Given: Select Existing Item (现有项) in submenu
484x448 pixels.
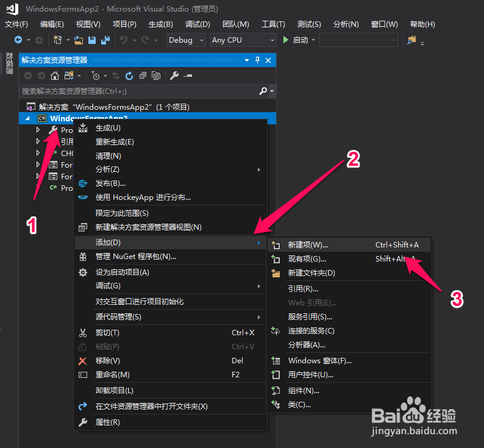Looking at the screenshot, I should coord(349,258).
